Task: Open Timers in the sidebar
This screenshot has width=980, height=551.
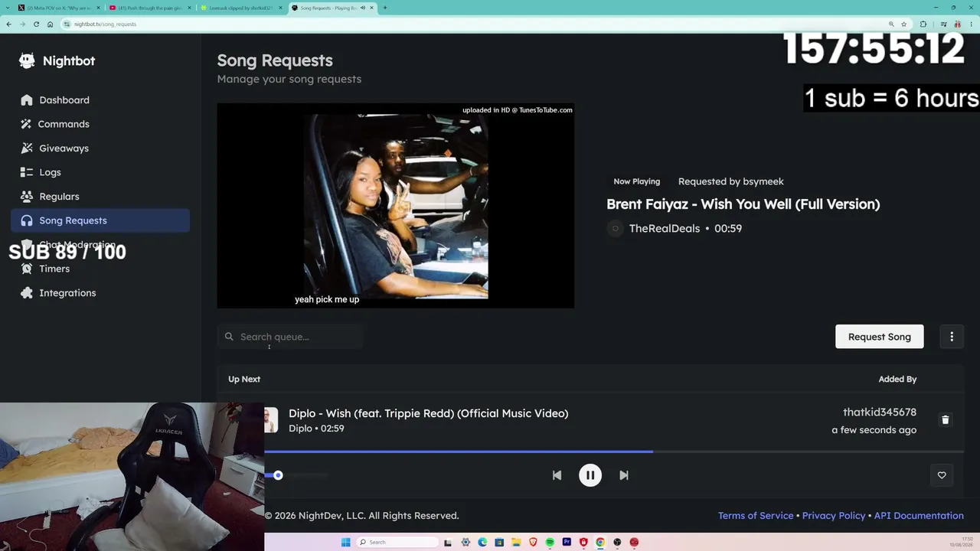Action: (54, 269)
